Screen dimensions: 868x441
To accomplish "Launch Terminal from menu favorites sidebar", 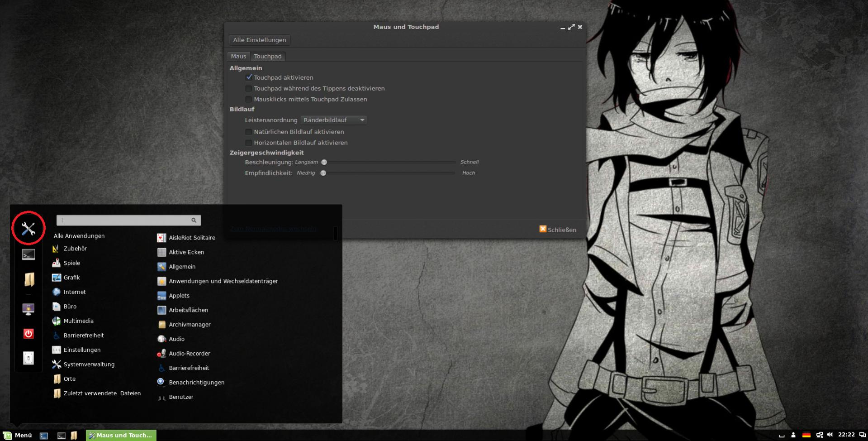I will point(28,255).
